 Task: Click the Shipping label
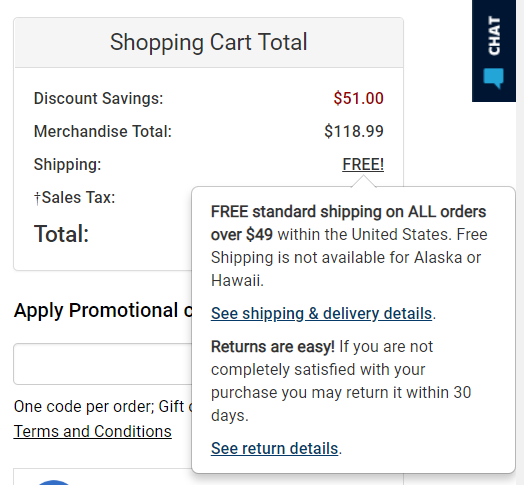[67, 164]
